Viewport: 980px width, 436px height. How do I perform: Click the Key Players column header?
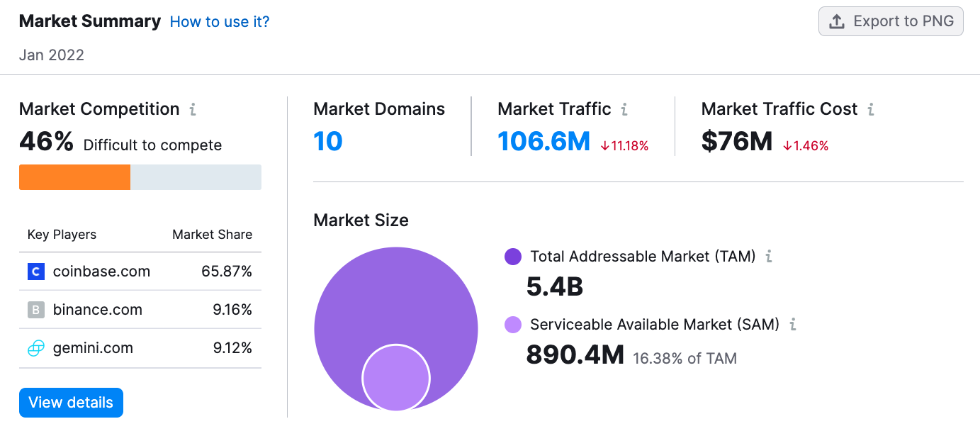[62, 235]
